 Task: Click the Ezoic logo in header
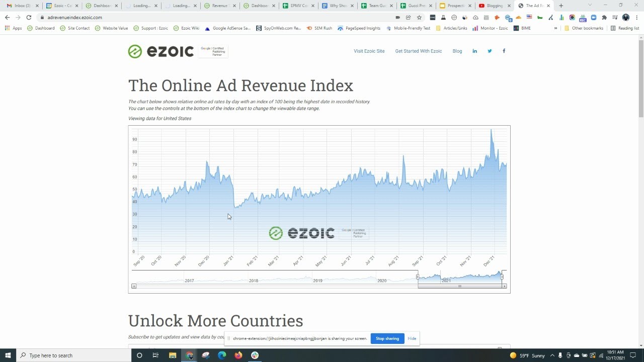161,51
